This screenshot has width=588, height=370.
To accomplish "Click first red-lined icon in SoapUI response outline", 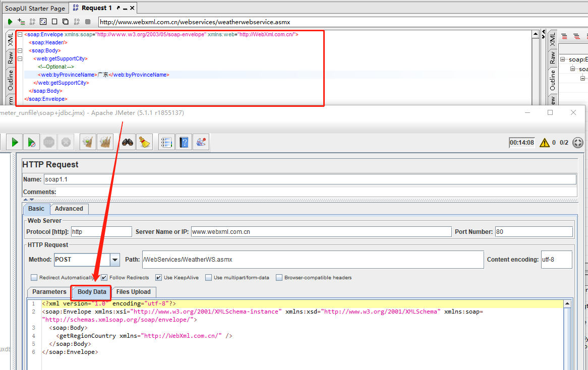I will (x=564, y=36).
